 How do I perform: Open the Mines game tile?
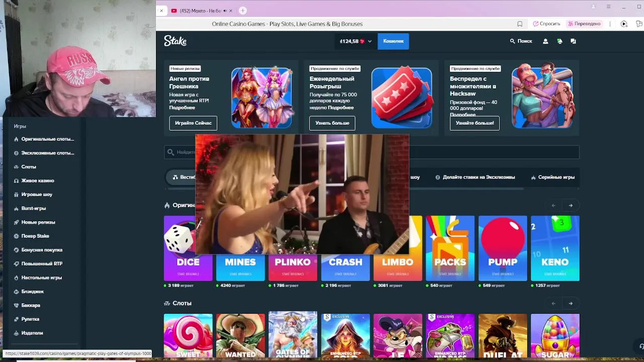point(240,266)
